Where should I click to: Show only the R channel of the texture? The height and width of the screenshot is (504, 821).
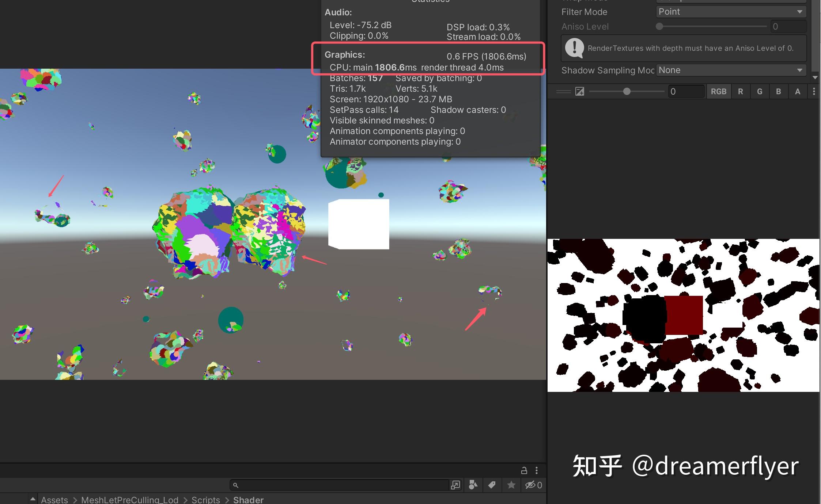[741, 91]
